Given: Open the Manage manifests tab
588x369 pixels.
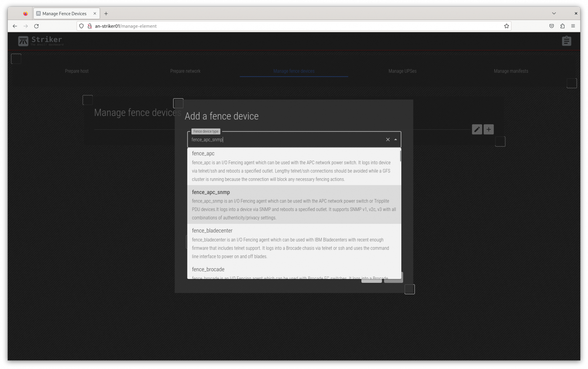Looking at the screenshot, I should 511,71.
